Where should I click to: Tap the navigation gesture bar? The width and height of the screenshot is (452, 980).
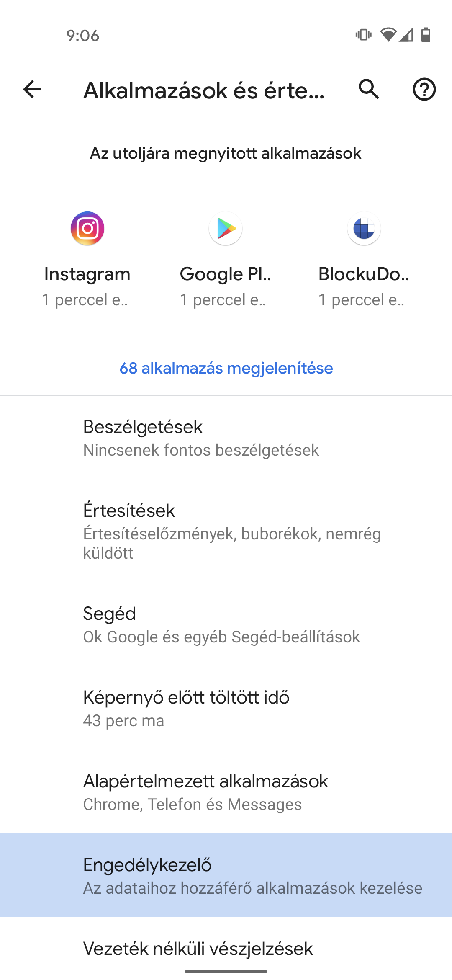226,971
